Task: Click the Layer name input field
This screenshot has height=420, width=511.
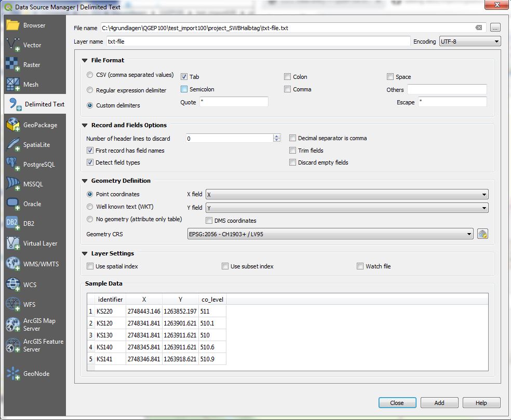Action: coord(258,42)
